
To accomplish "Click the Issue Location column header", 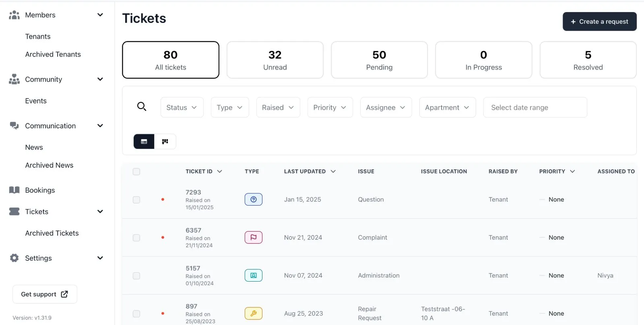I will [444, 171].
